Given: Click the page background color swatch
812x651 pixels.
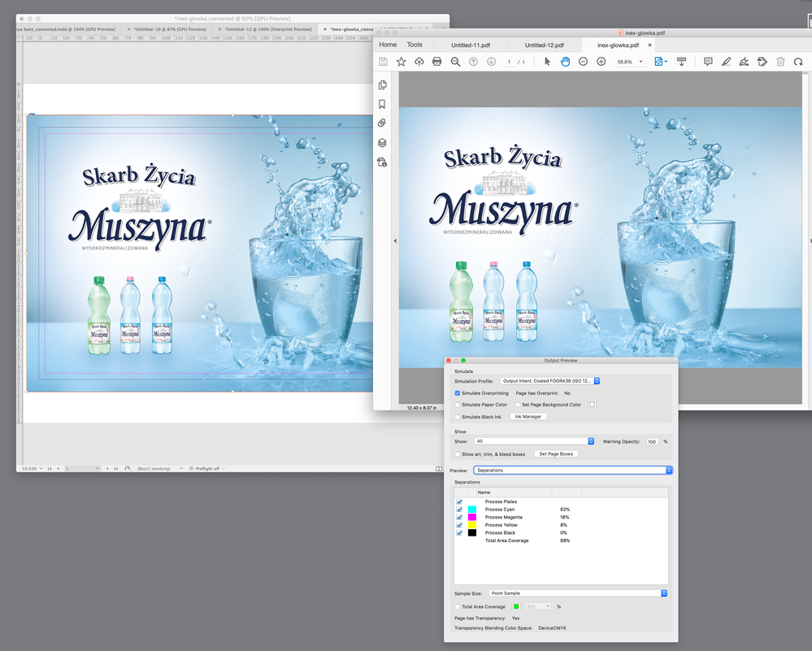Looking at the screenshot, I should 593,405.
